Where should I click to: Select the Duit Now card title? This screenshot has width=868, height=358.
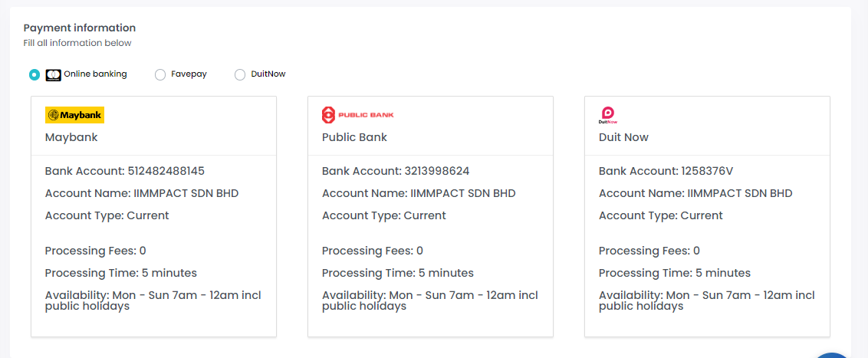point(623,137)
